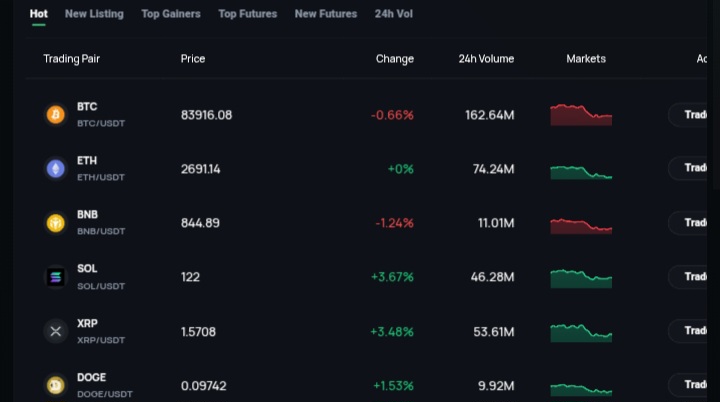Open the Top Gainers tab
The image size is (720, 402).
171,14
